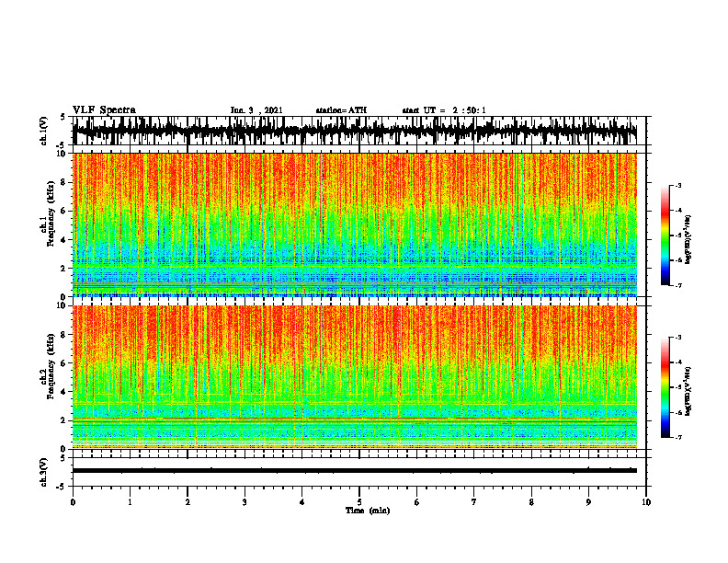This screenshot has height=563, width=728.
Task: Click the upper colorbar beside the ch.1 spectrogram
Action: click(665, 236)
